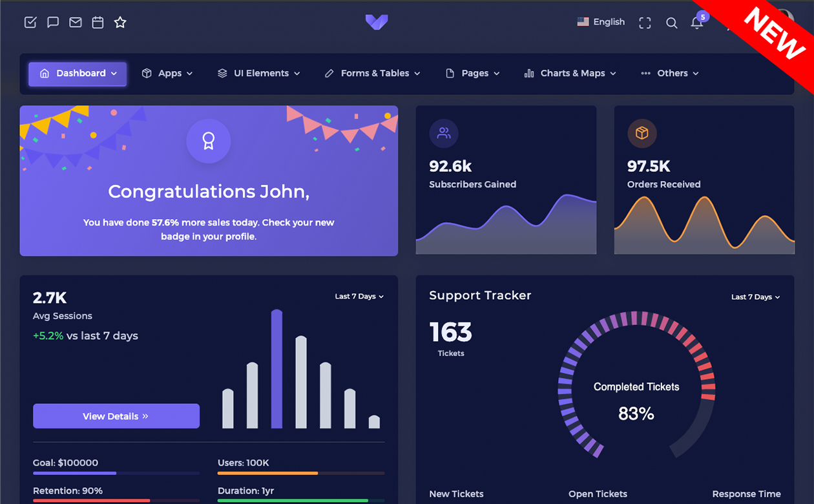Toggle fullscreen mode icon
The width and height of the screenshot is (814, 504).
[645, 23]
